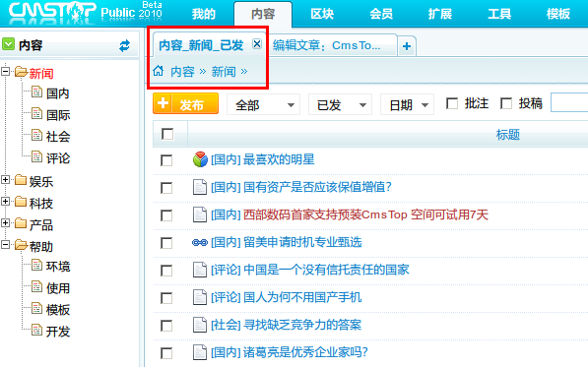Click the document icon beside 西部数码首家支持预装CmsTop
This screenshot has height=367, width=588.
[200, 214]
